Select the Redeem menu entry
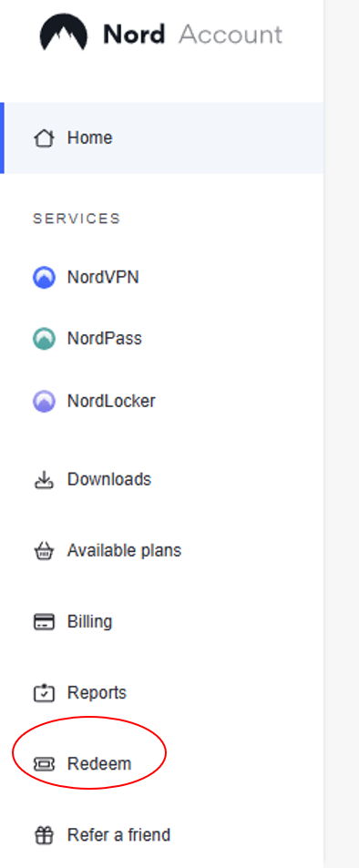 tap(99, 764)
